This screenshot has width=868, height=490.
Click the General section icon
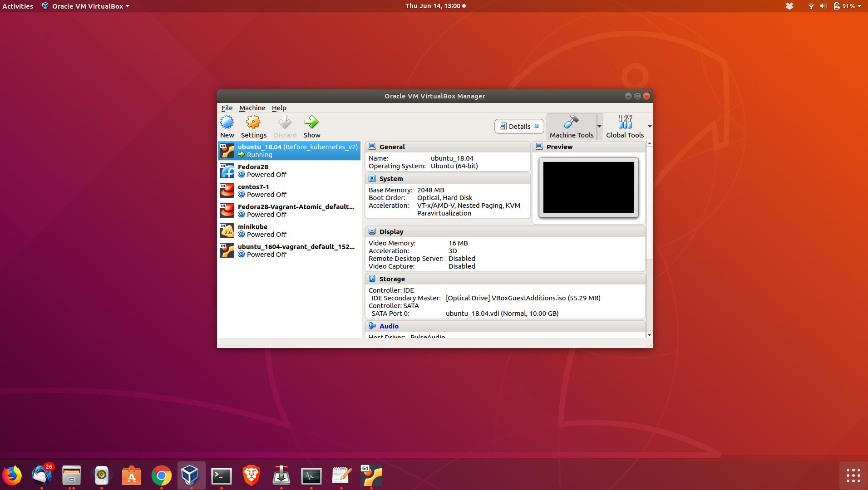coord(372,147)
